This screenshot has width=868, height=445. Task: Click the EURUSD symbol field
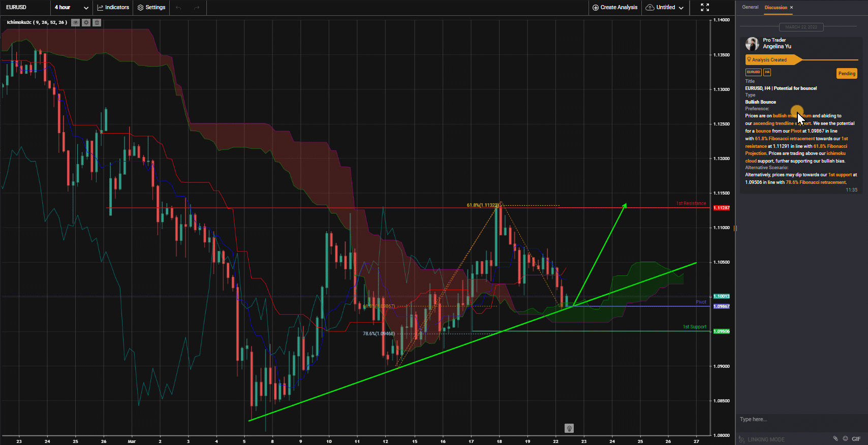(x=25, y=8)
